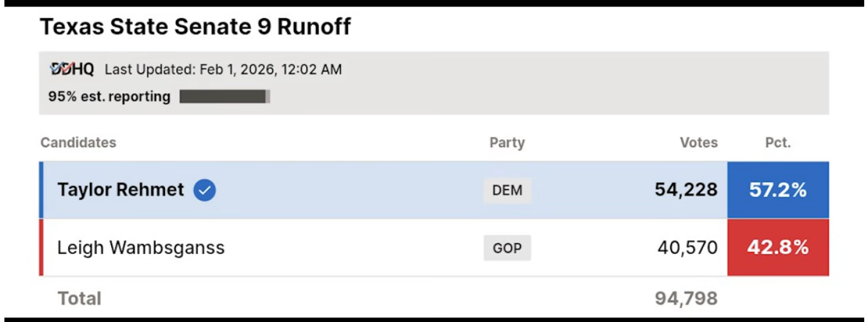Click the DDHQ logo
Viewport: 868px width, 322px height.
click(71, 69)
